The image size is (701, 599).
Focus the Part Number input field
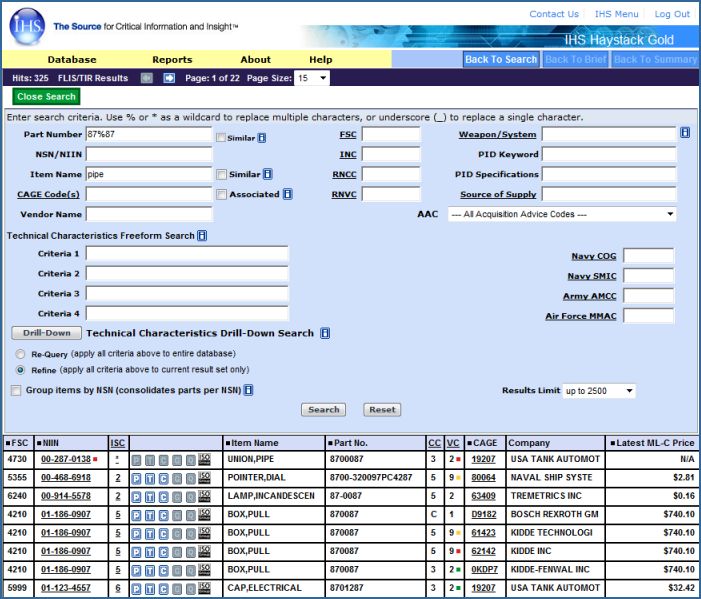pos(149,134)
